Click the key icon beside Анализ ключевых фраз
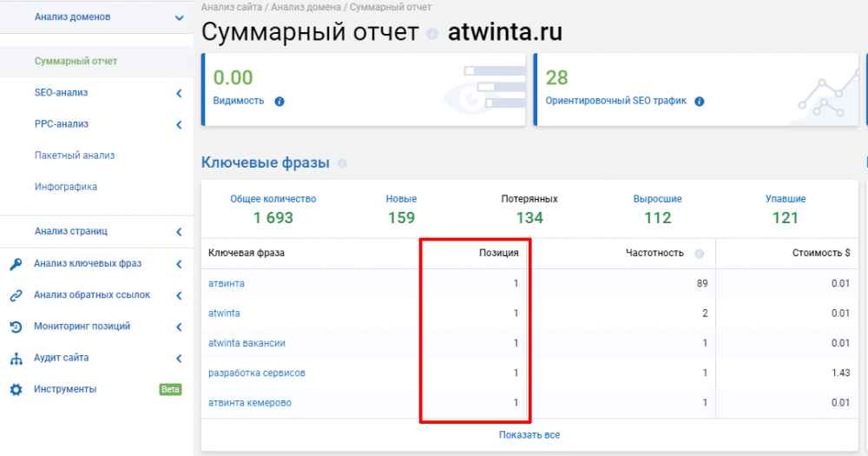 (x=16, y=264)
